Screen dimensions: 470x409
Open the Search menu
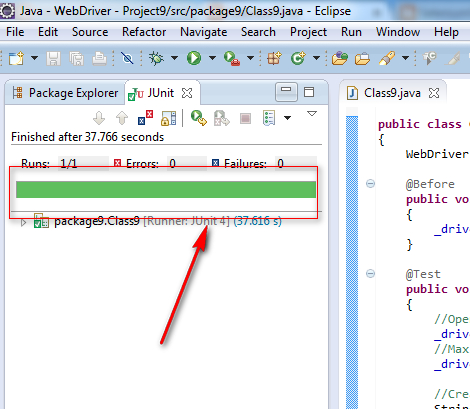point(258,32)
